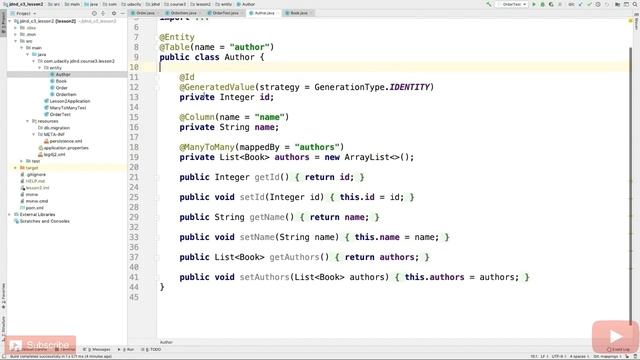Expand the .idea folder in project tree
Screen dimensions: 640x360
(x=16, y=28)
